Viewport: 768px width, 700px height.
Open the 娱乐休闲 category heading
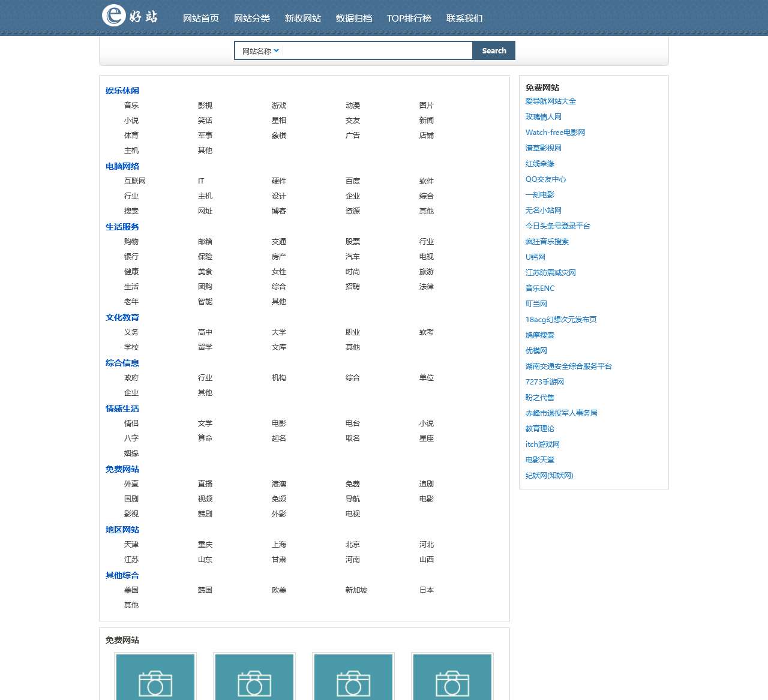tap(122, 91)
